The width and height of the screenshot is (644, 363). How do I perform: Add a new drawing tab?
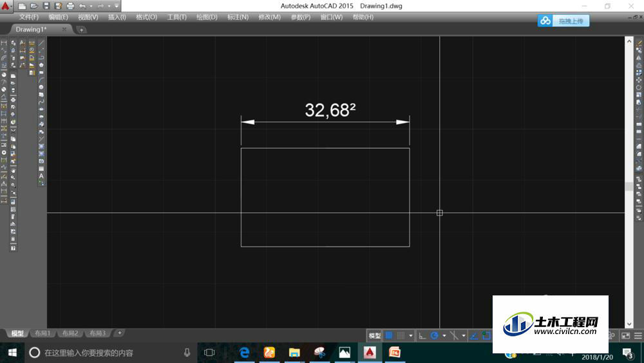click(x=81, y=30)
